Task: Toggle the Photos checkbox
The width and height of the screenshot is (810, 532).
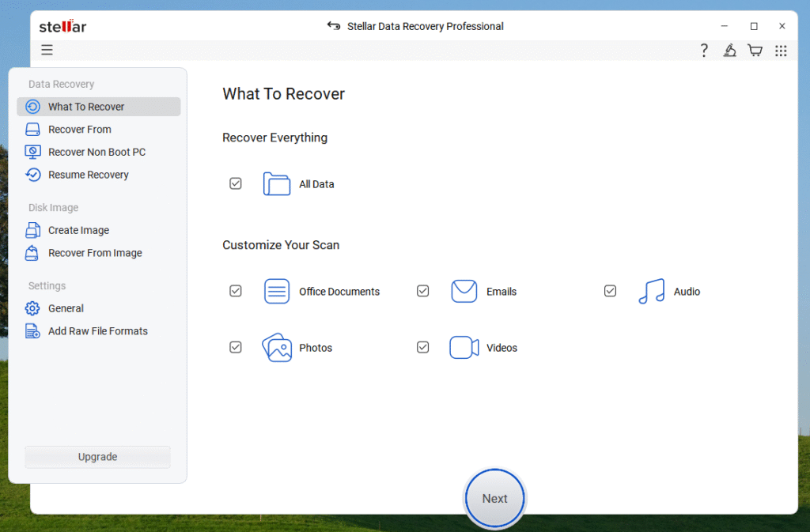Action: click(236, 347)
